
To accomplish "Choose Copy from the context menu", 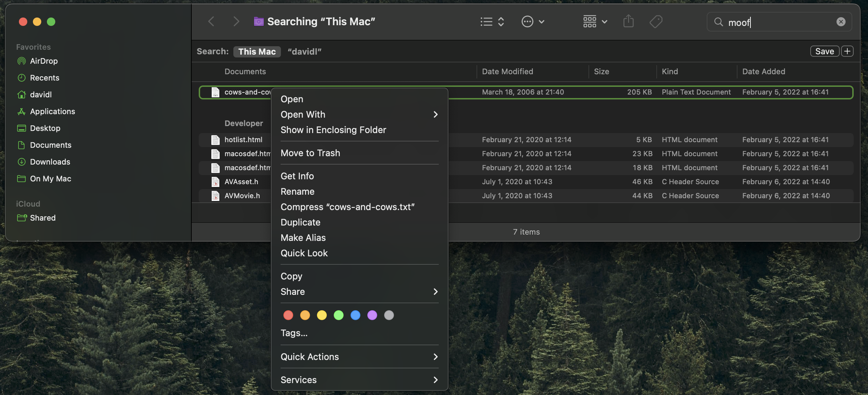I will coord(359,276).
